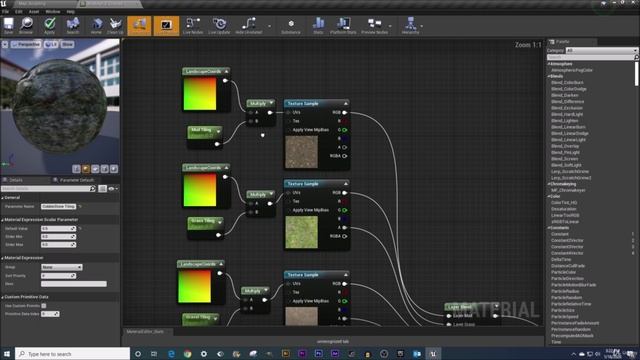Select the sphere preview shape icon

point(86,169)
